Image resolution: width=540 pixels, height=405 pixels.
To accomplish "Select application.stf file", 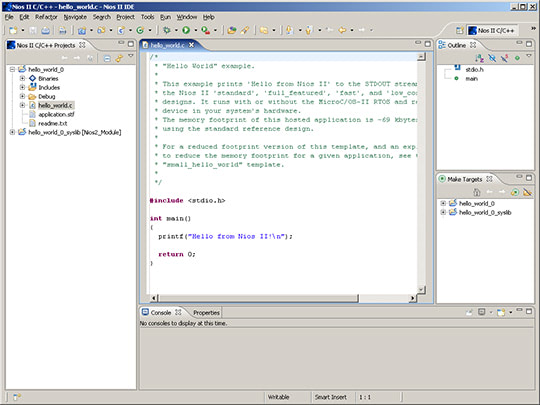I will point(56,114).
